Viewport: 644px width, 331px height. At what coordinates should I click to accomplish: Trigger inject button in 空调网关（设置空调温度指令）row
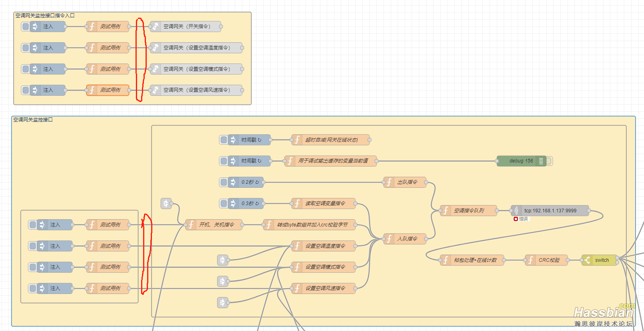tap(26, 48)
